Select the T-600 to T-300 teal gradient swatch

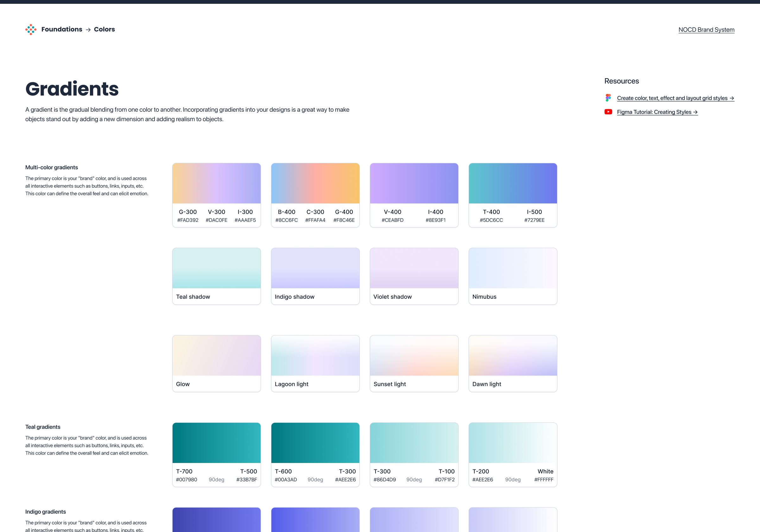tap(315, 443)
